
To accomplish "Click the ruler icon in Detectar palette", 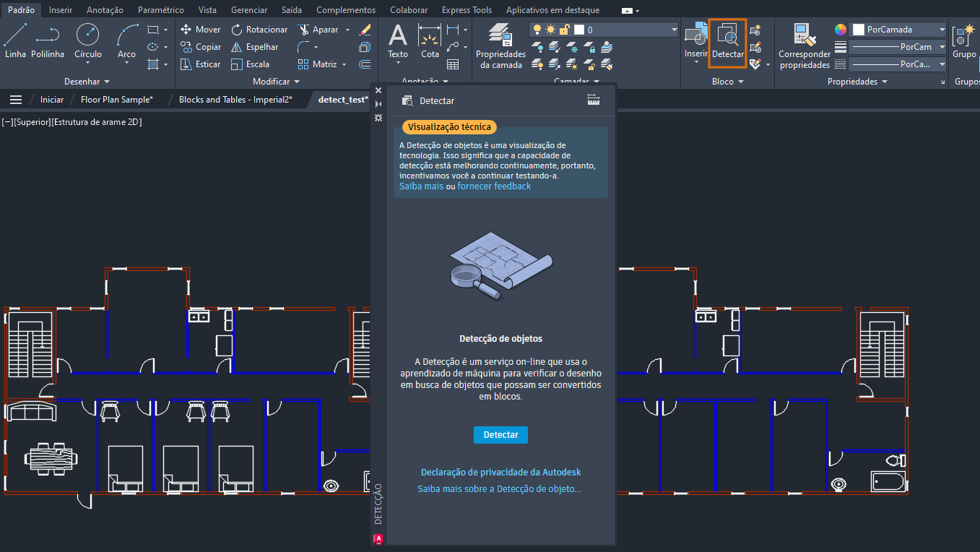I will click(x=594, y=100).
